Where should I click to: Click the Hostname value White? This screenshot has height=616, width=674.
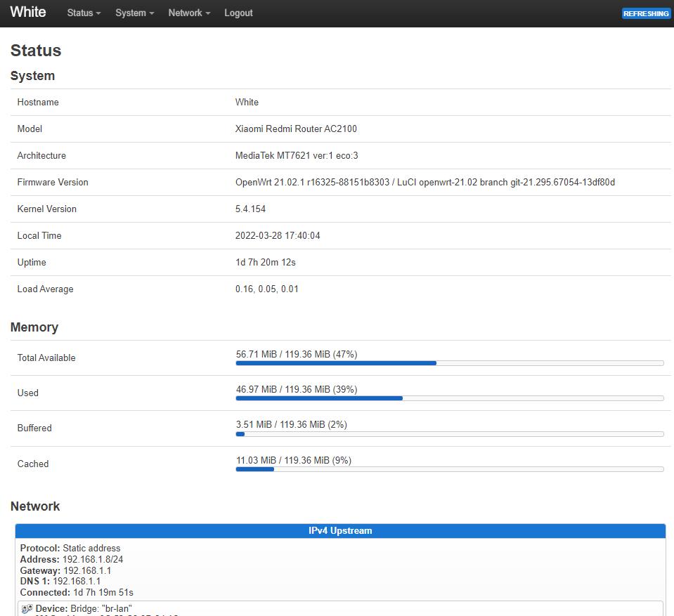[x=247, y=103]
